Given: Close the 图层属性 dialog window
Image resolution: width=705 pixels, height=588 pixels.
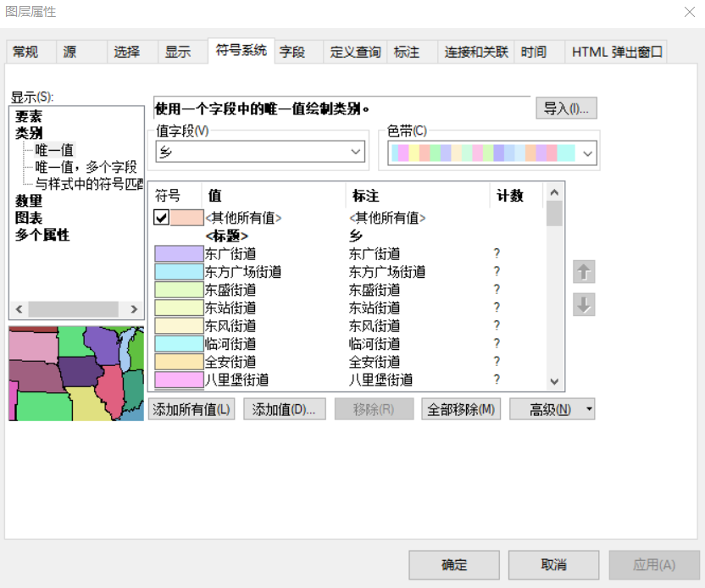Looking at the screenshot, I should click(x=689, y=12).
